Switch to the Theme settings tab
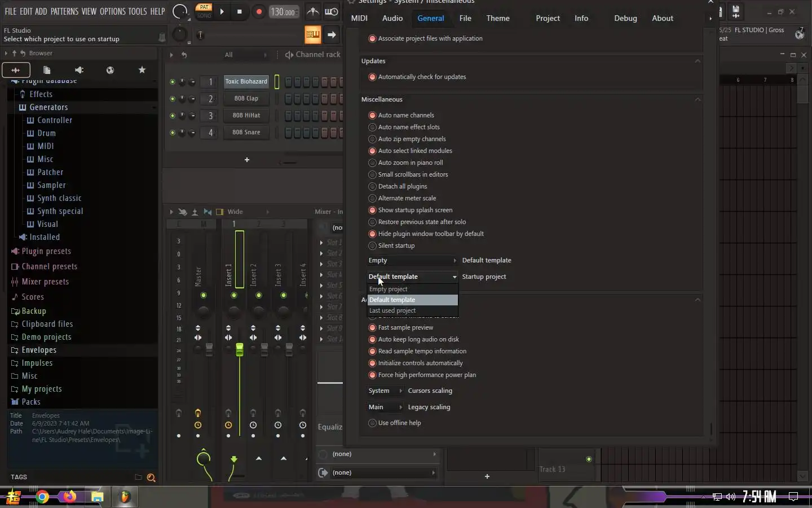This screenshot has height=508, width=812. coord(498,18)
